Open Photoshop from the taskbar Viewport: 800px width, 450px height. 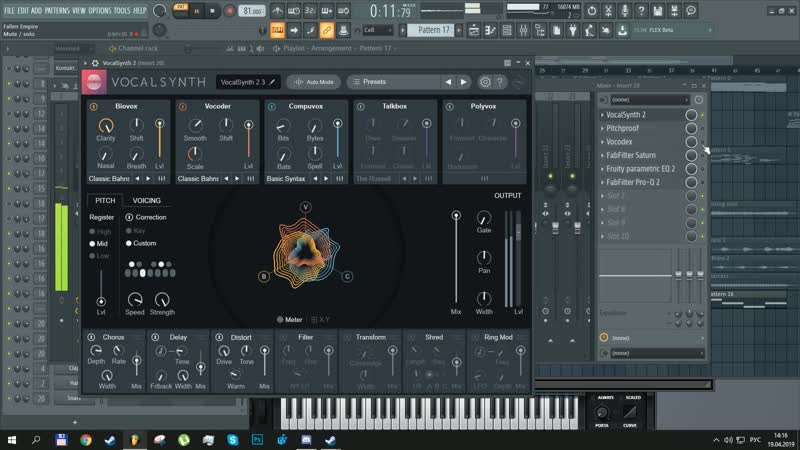click(257, 440)
